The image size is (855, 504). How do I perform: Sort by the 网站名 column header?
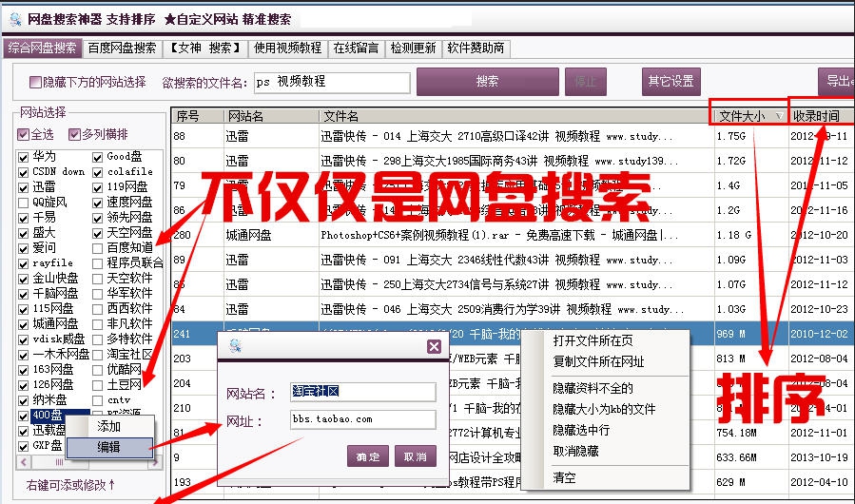pos(271,116)
